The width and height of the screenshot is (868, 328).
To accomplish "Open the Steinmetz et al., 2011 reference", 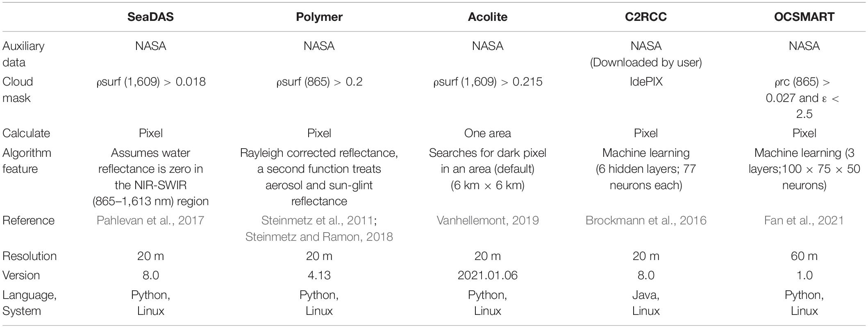I will click(x=317, y=220).
